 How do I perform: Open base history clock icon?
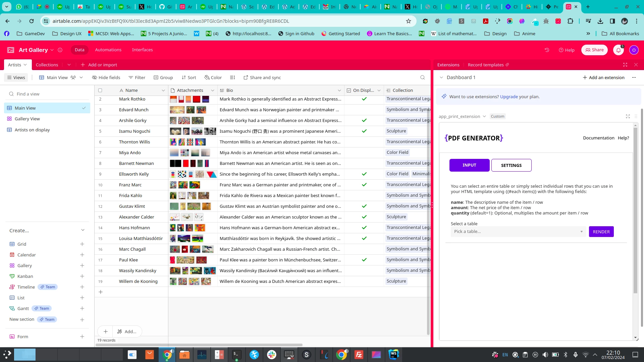547,50
